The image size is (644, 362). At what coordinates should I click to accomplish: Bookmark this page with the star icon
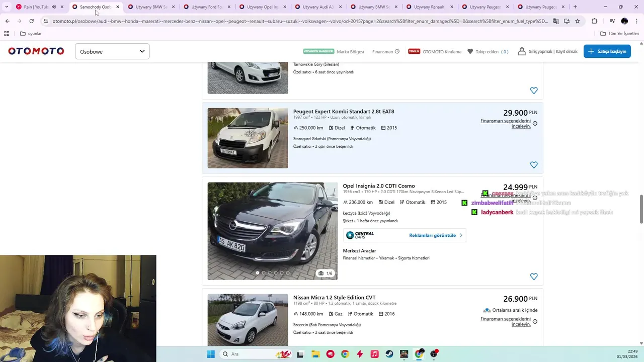(578, 21)
